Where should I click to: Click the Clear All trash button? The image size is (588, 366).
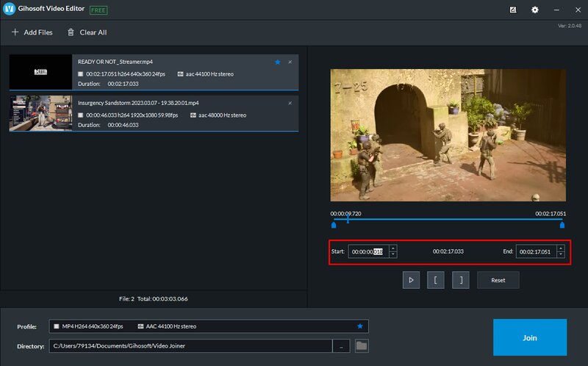point(87,32)
